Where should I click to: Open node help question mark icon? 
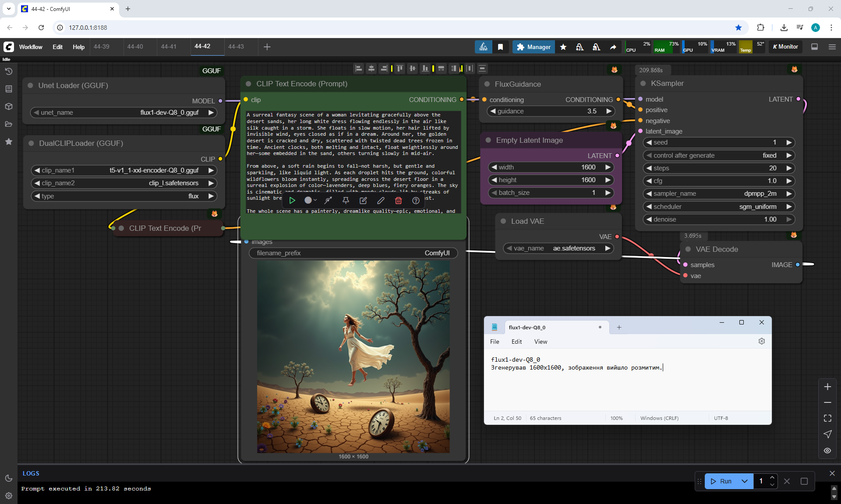(416, 201)
